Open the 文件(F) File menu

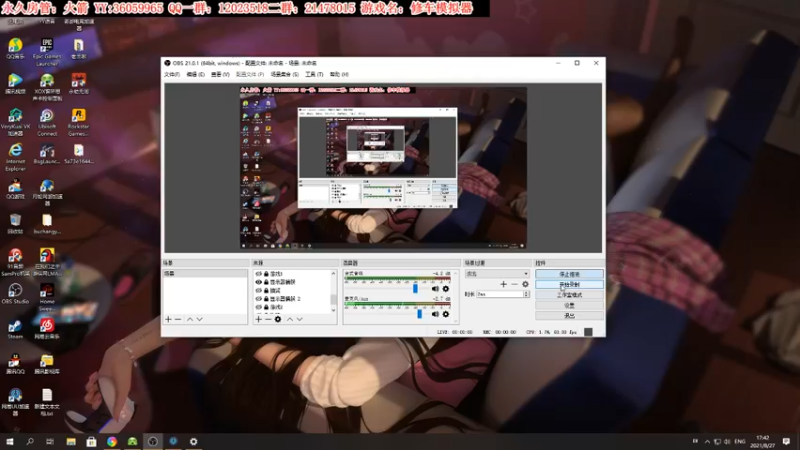click(x=172, y=74)
